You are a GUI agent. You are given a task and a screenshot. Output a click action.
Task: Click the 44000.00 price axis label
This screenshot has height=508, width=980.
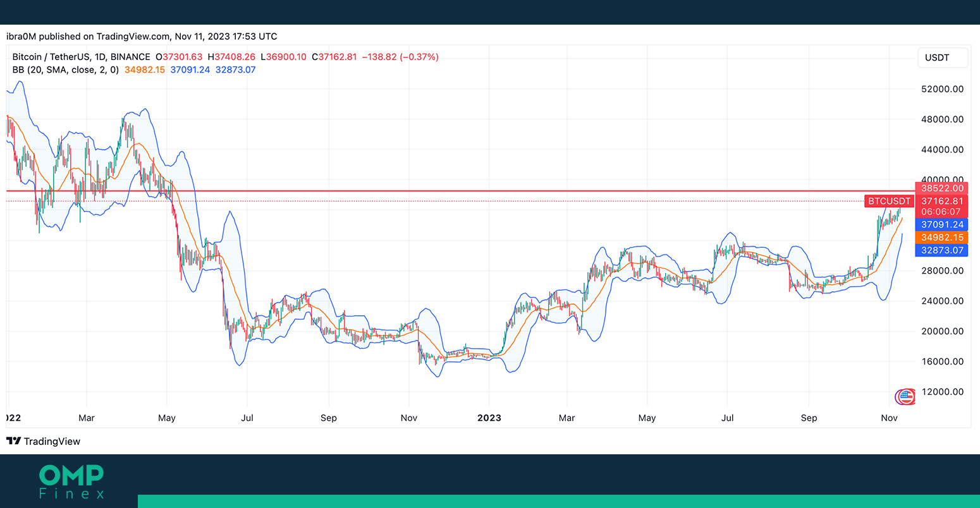[942, 150]
